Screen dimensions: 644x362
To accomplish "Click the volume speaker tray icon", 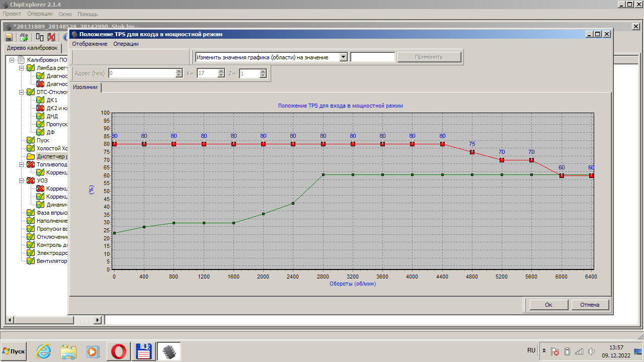I will pyautogui.click(x=591, y=351).
